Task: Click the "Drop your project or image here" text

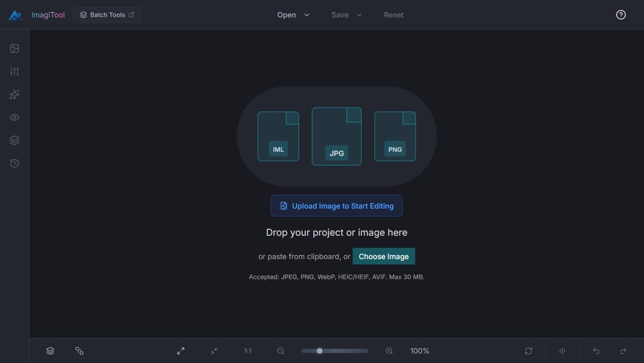Action: [x=336, y=232]
